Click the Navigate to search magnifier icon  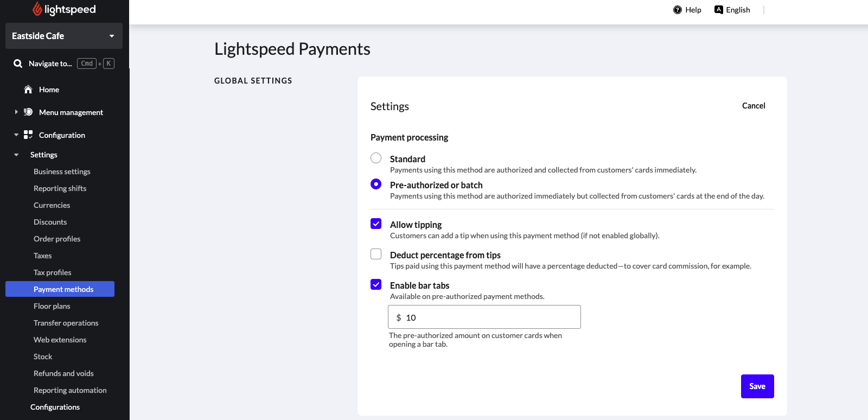coord(18,63)
